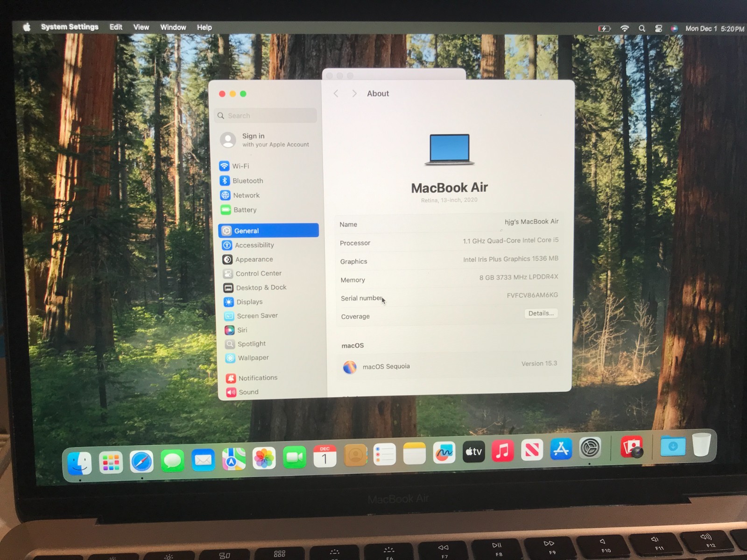
Task: Open the Window menu
Action: point(173,27)
